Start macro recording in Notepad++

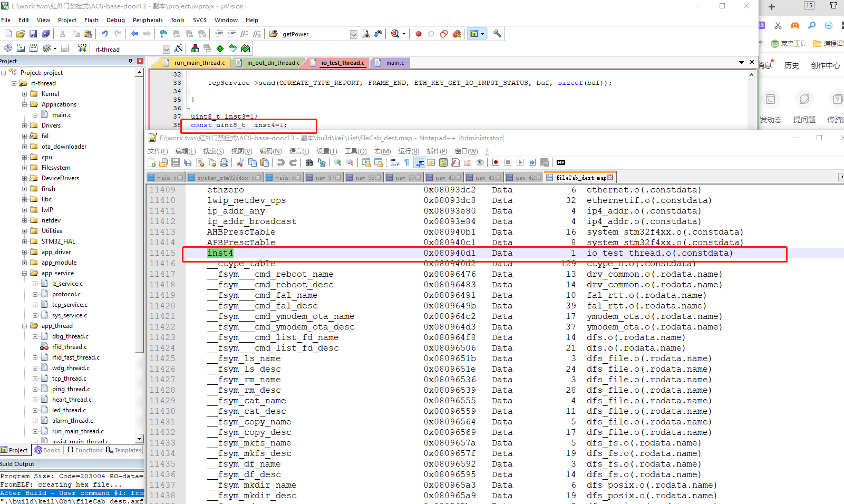tap(496, 162)
